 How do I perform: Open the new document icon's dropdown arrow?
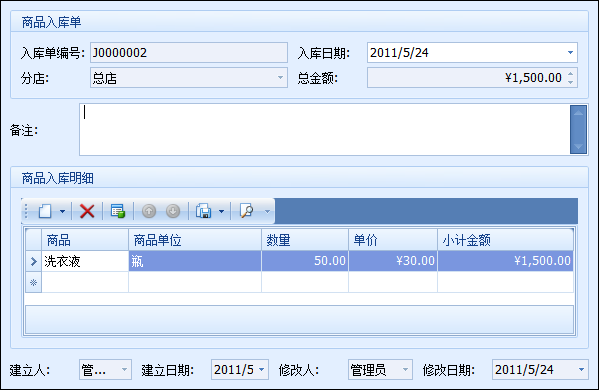[x=62, y=211]
